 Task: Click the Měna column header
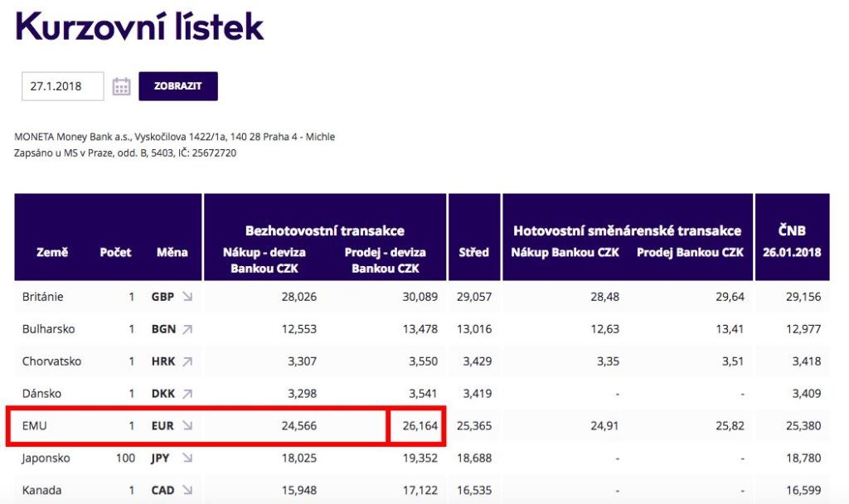[174, 254]
